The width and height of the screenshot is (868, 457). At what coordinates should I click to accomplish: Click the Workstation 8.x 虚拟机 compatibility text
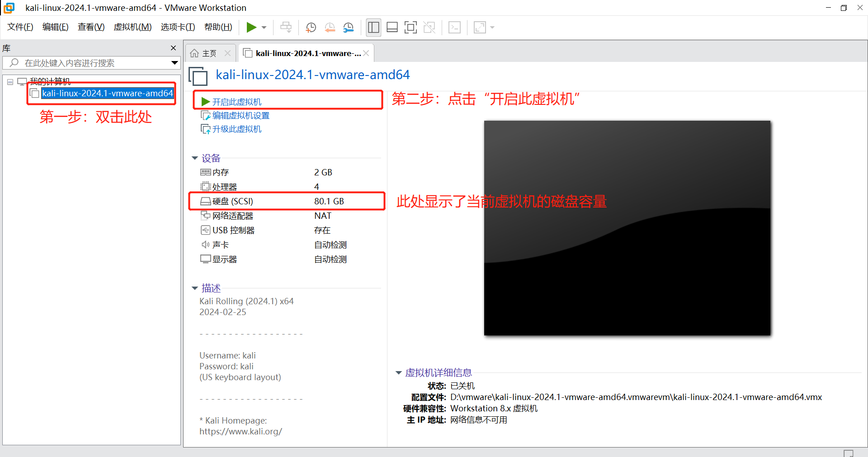[494, 408]
